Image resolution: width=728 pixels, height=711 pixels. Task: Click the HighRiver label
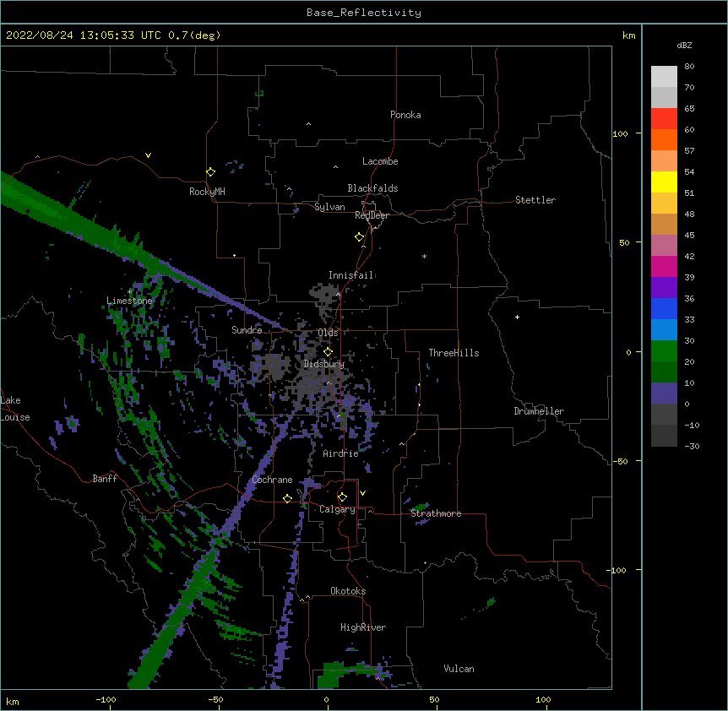[363, 627]
